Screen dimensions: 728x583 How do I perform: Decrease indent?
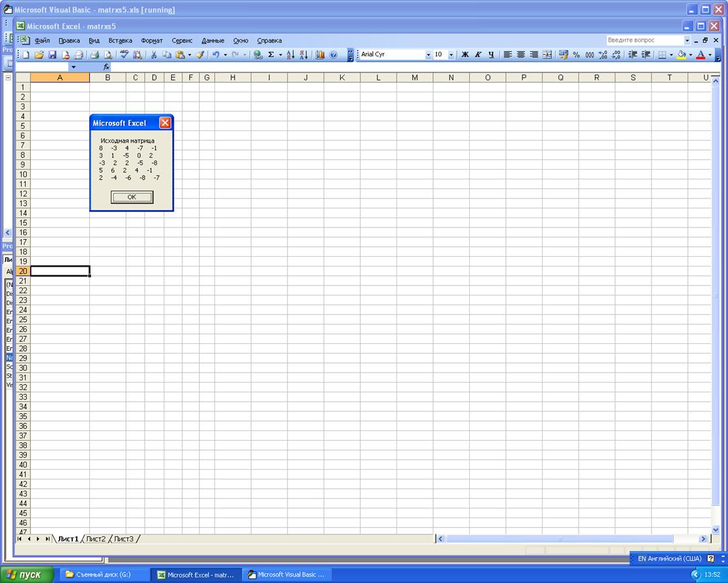point(632,55)
